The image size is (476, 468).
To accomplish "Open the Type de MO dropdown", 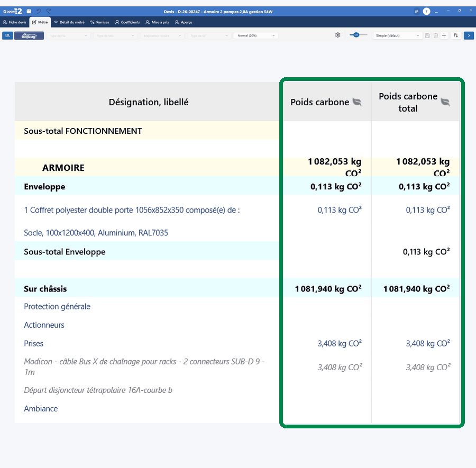I will [x=115, y=35].
